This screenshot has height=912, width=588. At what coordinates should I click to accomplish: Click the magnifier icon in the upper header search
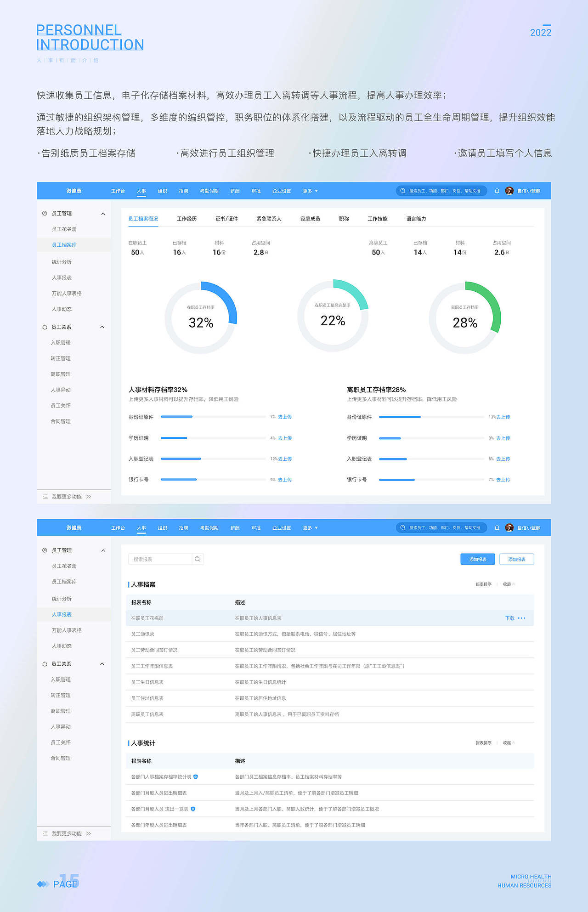(x=403, y=191)
